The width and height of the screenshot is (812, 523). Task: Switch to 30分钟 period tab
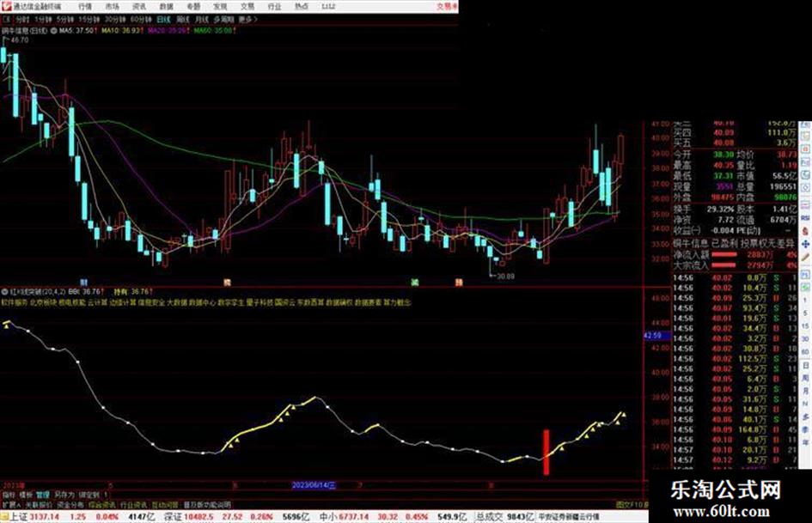pos(114,19)
